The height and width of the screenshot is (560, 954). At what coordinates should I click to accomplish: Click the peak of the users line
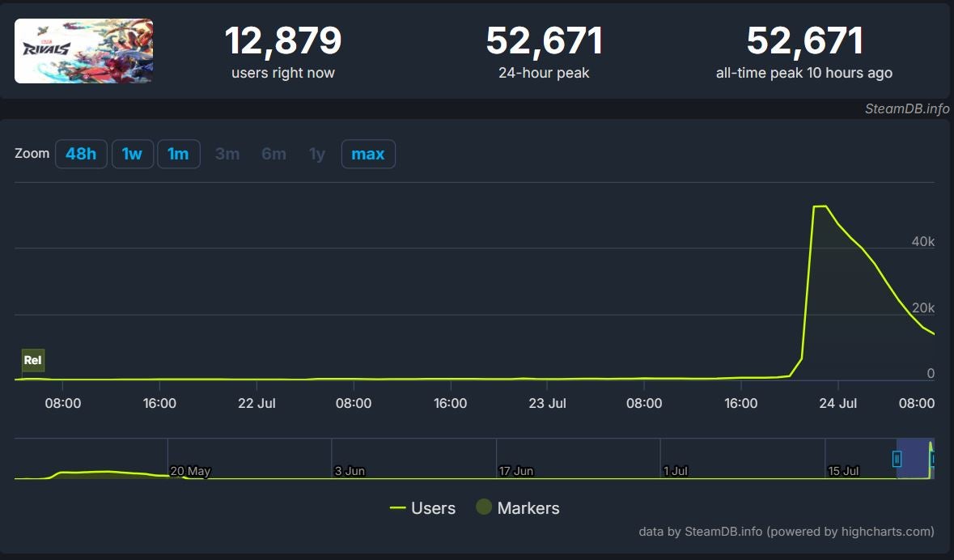tap(820, 206)
